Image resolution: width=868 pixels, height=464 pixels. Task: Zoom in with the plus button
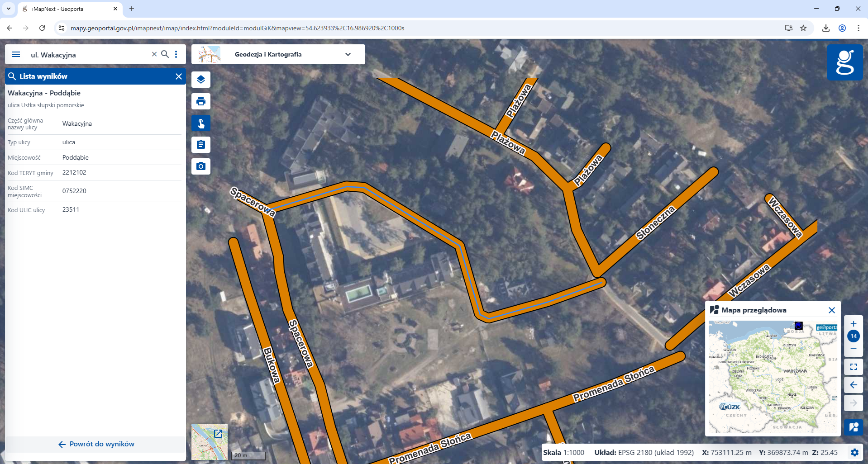pos(854,324)
